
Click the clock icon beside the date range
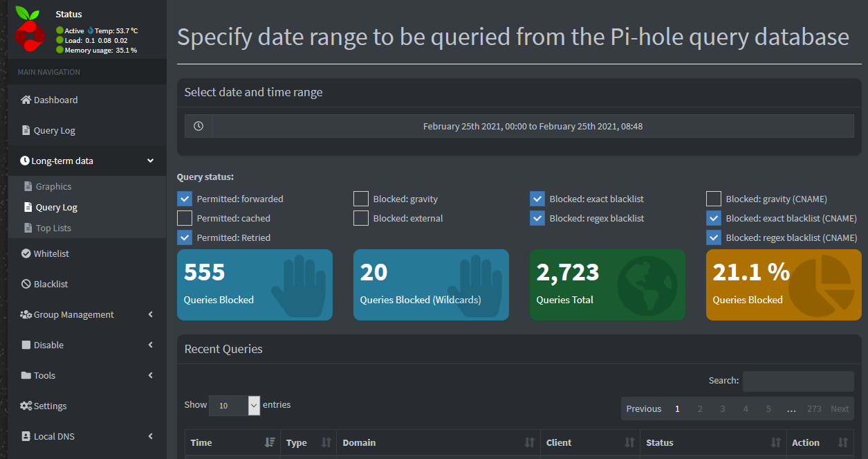point(198,125)
